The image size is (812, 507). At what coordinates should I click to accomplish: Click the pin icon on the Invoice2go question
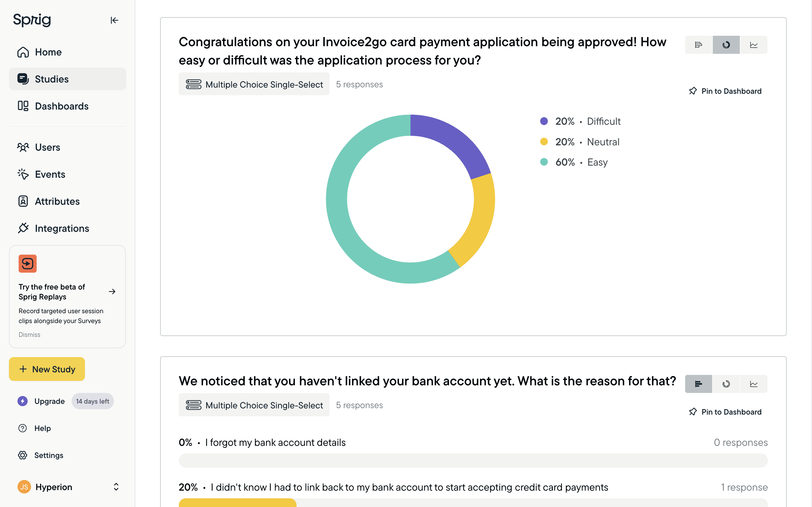[692, 91]
